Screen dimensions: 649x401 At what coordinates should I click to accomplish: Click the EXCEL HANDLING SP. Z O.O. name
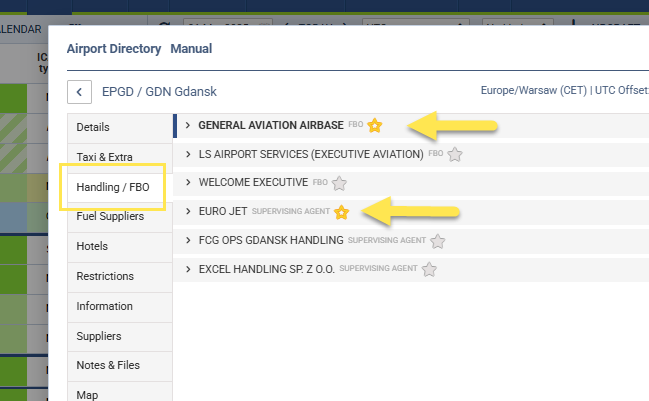pyautogui.click(x=267, y=269)
